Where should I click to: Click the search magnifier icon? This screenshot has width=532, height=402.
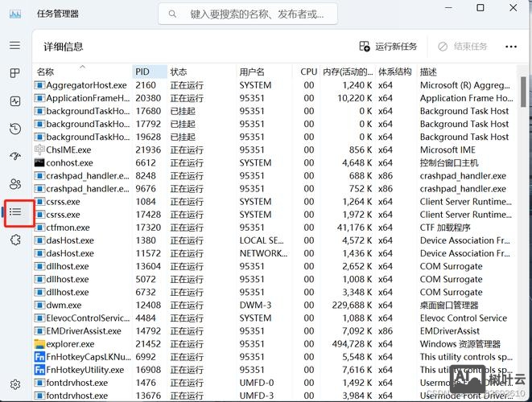point(172,14)
